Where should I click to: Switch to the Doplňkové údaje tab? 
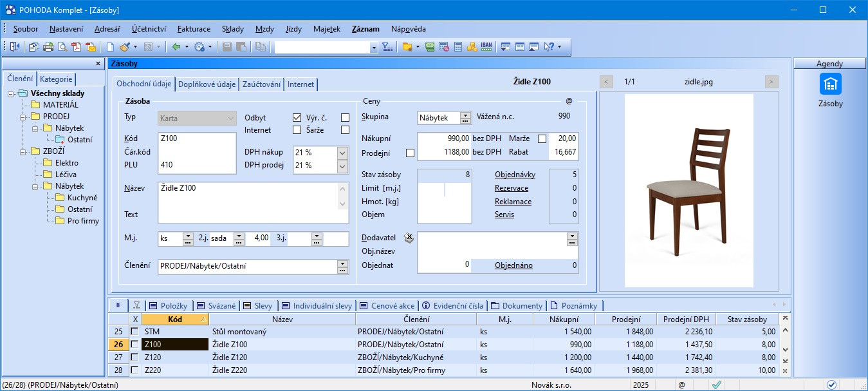click(207, 84)
